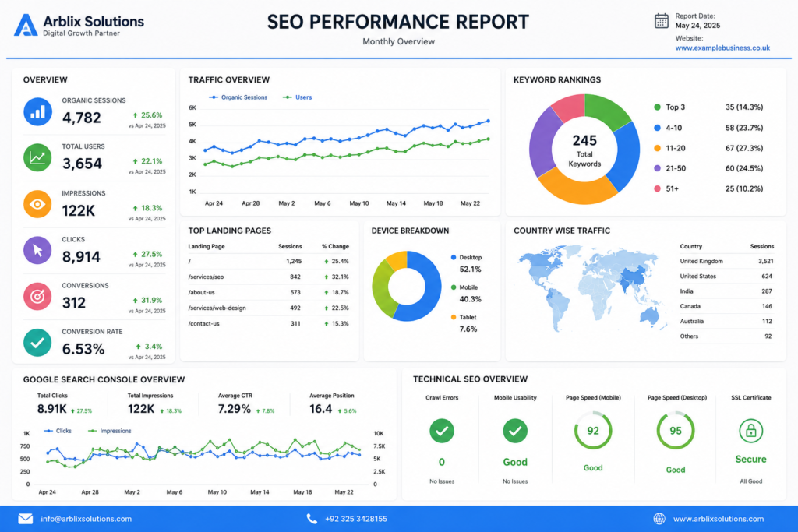The height and width of the screenshot is (532, 798).
Task: Click the envelope icon in the footer
Action: click(x=26, y=519)
